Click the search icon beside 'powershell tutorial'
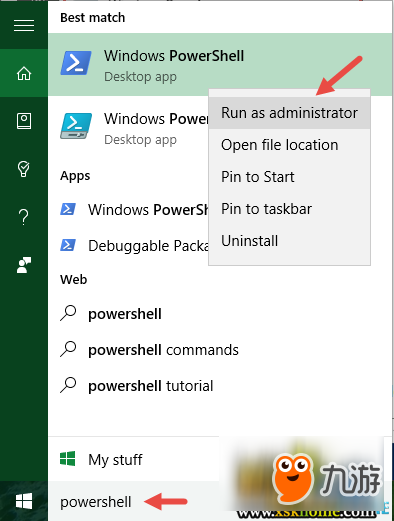 (x=68, y=385)
